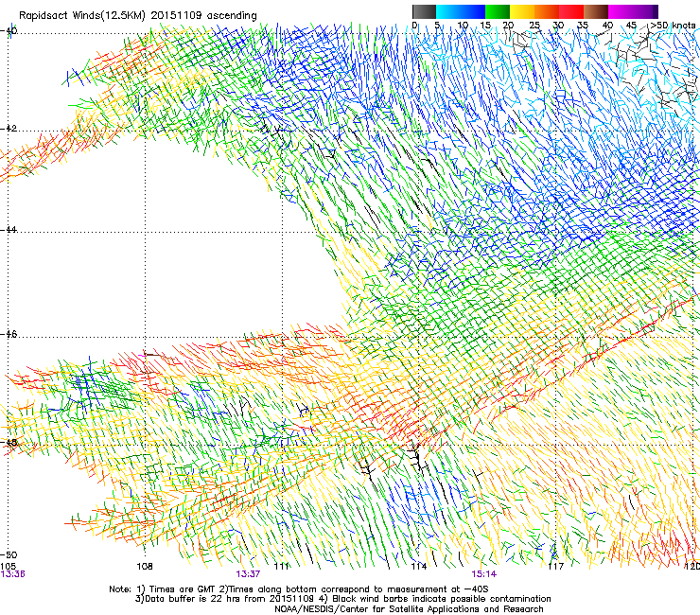The width and height of the screenshot is (700, 615).
Task: Click the '10' label on the speed legend
Action: click(x=463, y=26)
